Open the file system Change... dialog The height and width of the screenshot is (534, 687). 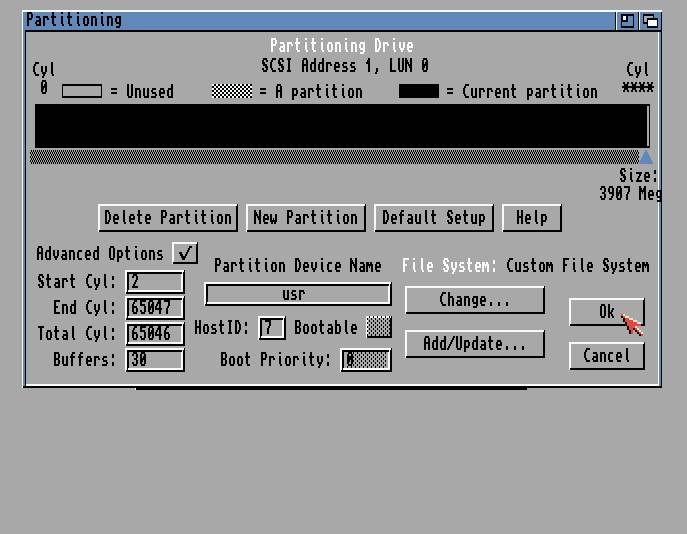[x=474, y=300]
